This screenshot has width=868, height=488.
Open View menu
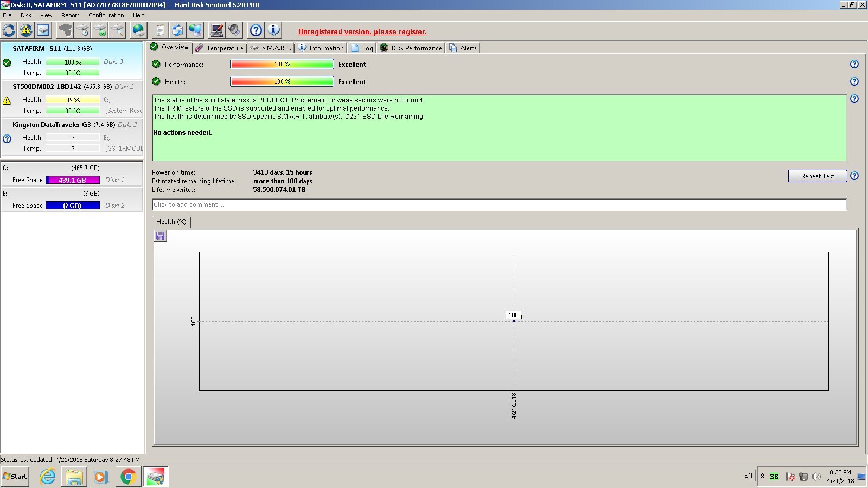click(x=46, y=15)
